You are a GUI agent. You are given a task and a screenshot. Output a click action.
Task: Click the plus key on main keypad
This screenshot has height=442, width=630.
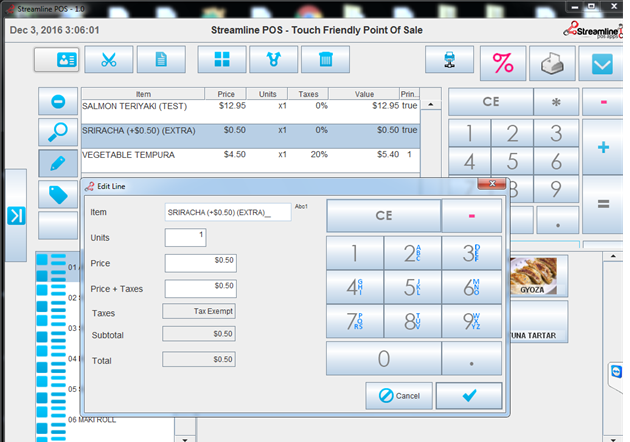pyautogui.click(x=603, y=147)
